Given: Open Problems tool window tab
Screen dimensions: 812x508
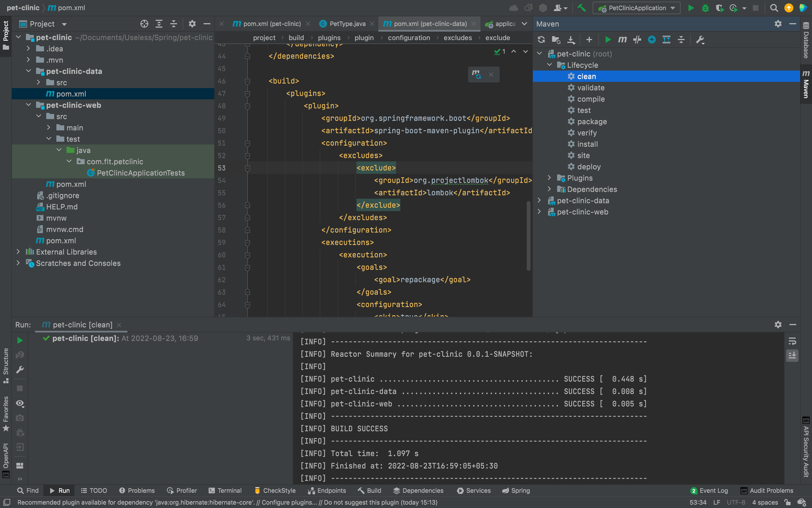Looking at the screenshot, I should point(137,491).
